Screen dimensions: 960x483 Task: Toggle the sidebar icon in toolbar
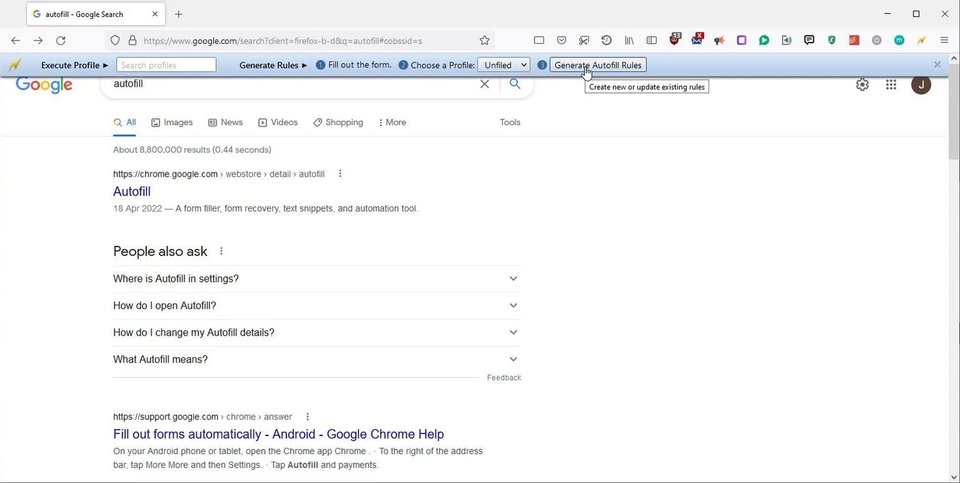[x=651, y=40]
